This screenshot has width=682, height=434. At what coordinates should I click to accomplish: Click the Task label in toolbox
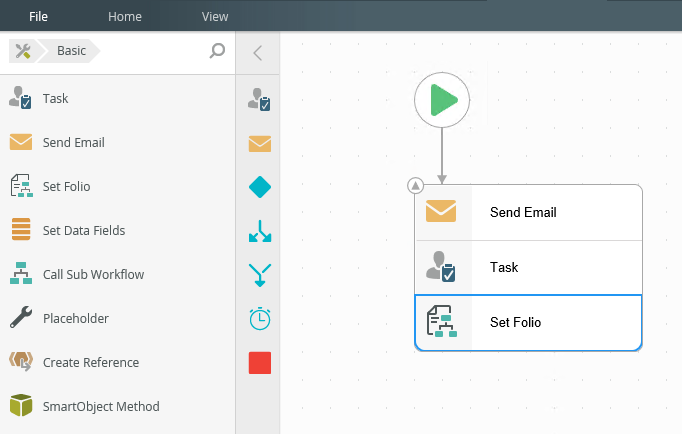pyautogui.click(x=55, y=99)
